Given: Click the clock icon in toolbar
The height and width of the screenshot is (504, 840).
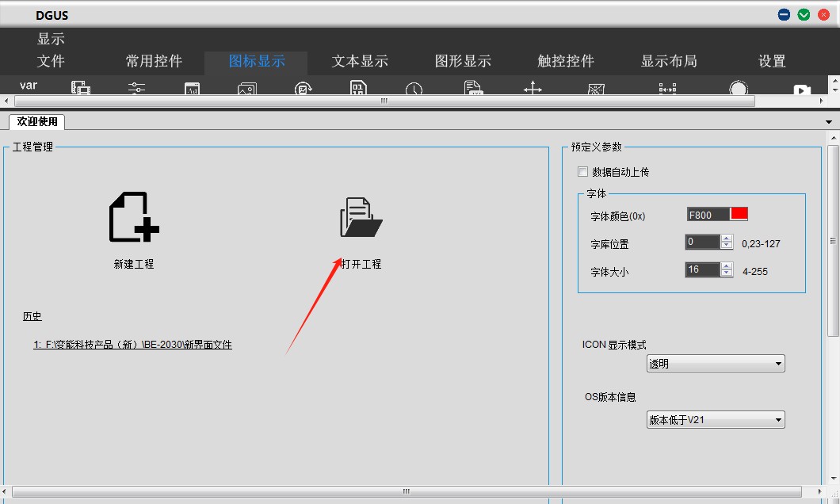Looking at the screenshot, I should tap(414, 89).
